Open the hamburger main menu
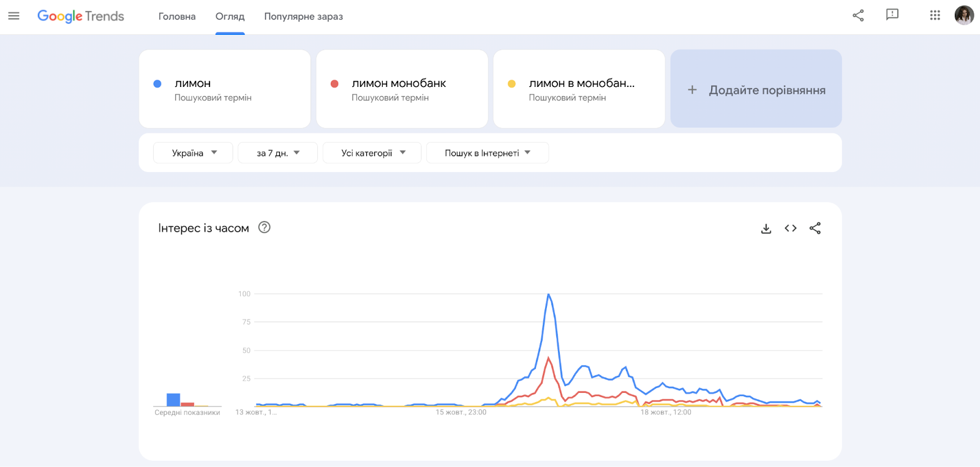This screenshot has height=467, width=980. (13, 16)
